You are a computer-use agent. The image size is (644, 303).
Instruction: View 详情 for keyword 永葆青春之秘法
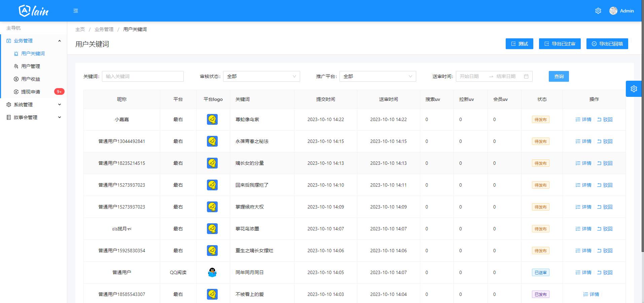(583, 141)
